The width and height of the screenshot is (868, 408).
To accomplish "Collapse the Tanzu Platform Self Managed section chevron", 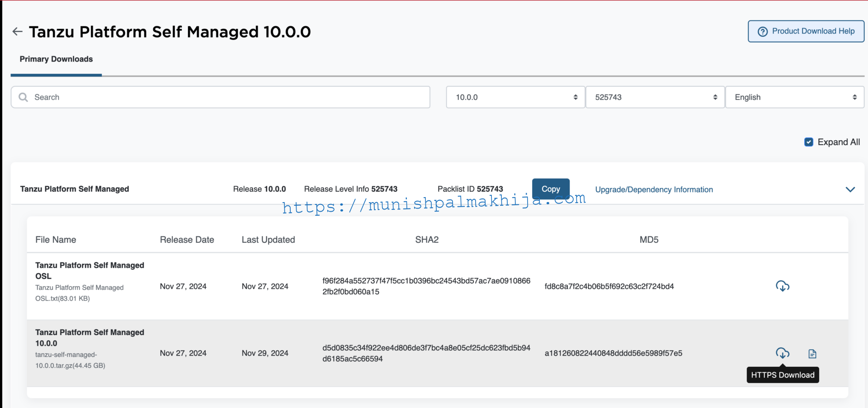I will [x=850, y=190].
